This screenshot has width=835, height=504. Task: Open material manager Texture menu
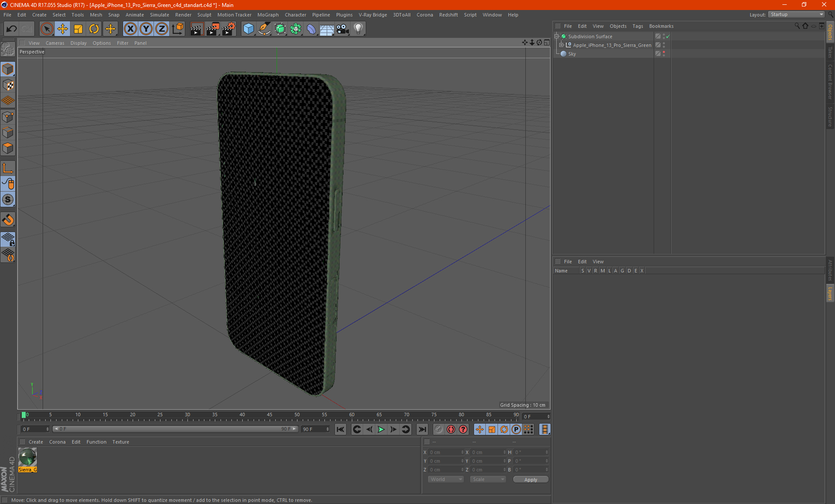pyautogui.click(x=121, y=442)
